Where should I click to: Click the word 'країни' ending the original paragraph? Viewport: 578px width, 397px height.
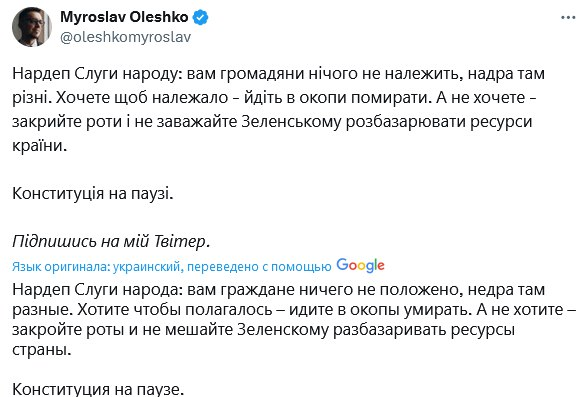[x=39, y=146]
